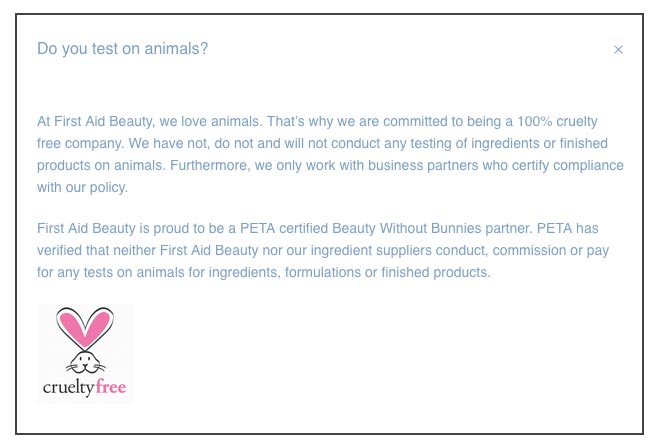The height and width of the screenshot is (448, 658).
Task: Click 'commission or pay' in second paragraph
Action: click(x=551, y=250)
